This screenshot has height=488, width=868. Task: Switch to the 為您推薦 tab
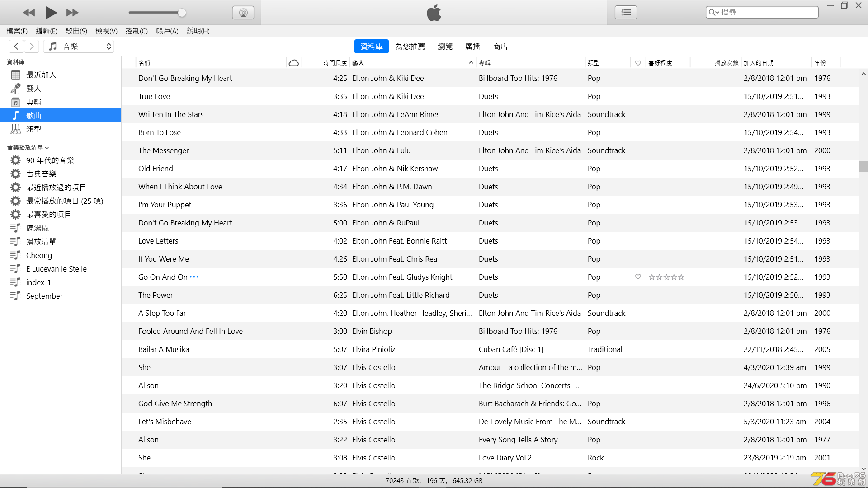(410, 46)
